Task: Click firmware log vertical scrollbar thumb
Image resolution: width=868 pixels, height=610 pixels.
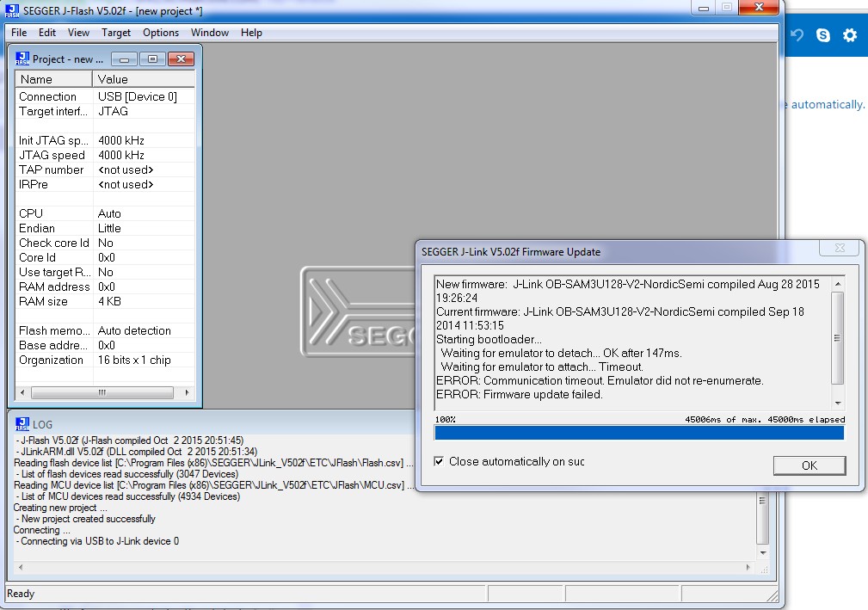Action: [x=838, y=338]
